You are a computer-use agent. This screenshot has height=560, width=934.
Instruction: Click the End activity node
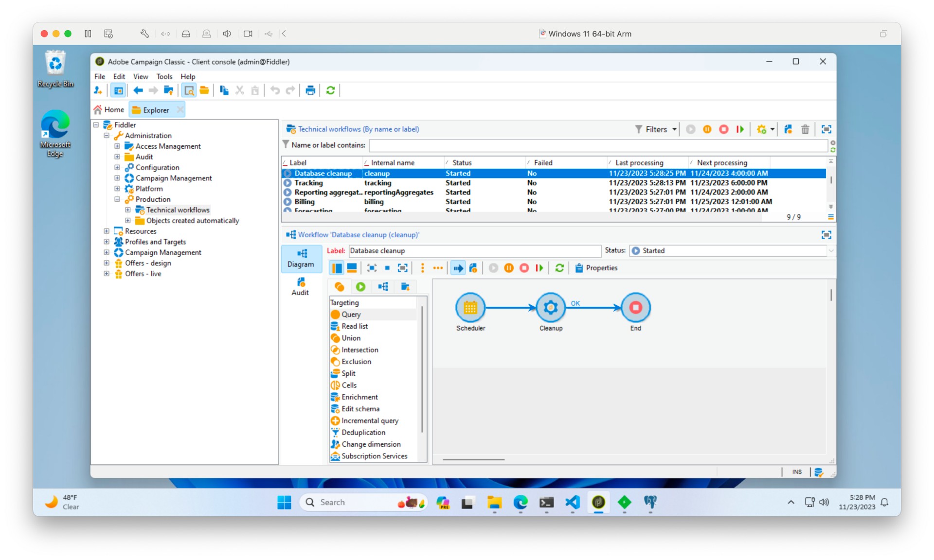click(635, 308)
